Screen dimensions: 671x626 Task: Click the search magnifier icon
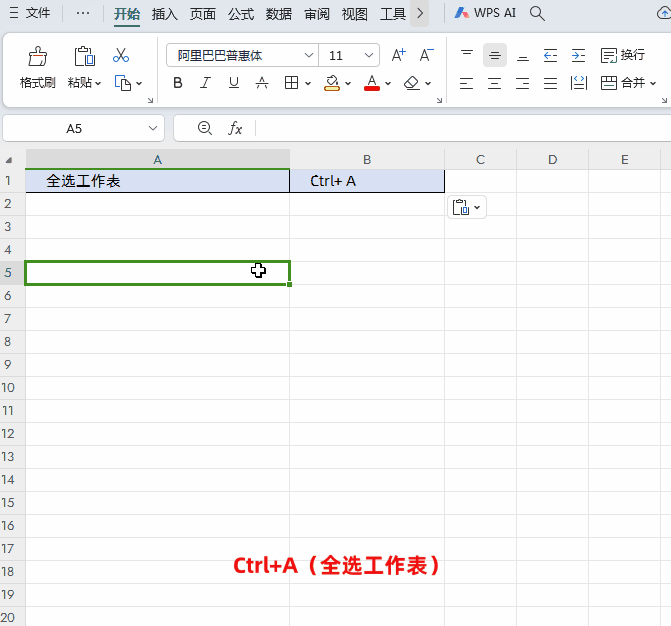point(537,14)
